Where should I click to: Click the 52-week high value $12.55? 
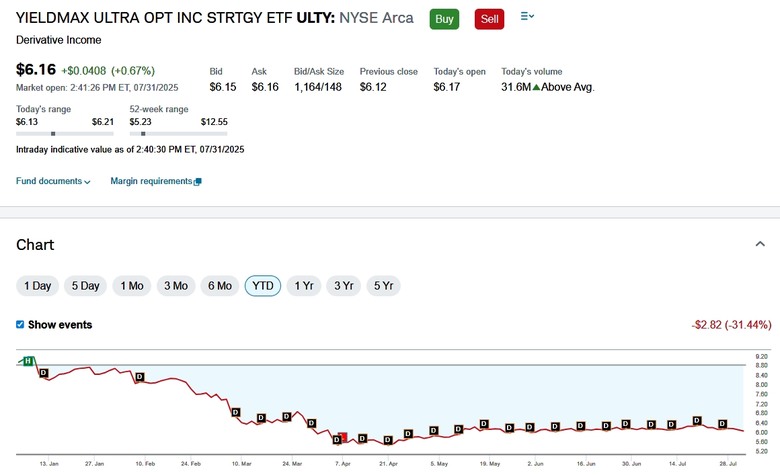[214, 122]
